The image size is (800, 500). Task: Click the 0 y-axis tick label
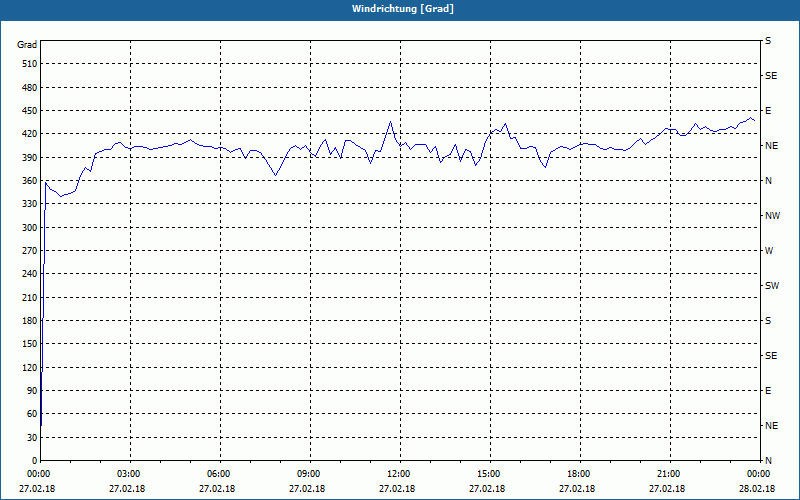[34, 461]
